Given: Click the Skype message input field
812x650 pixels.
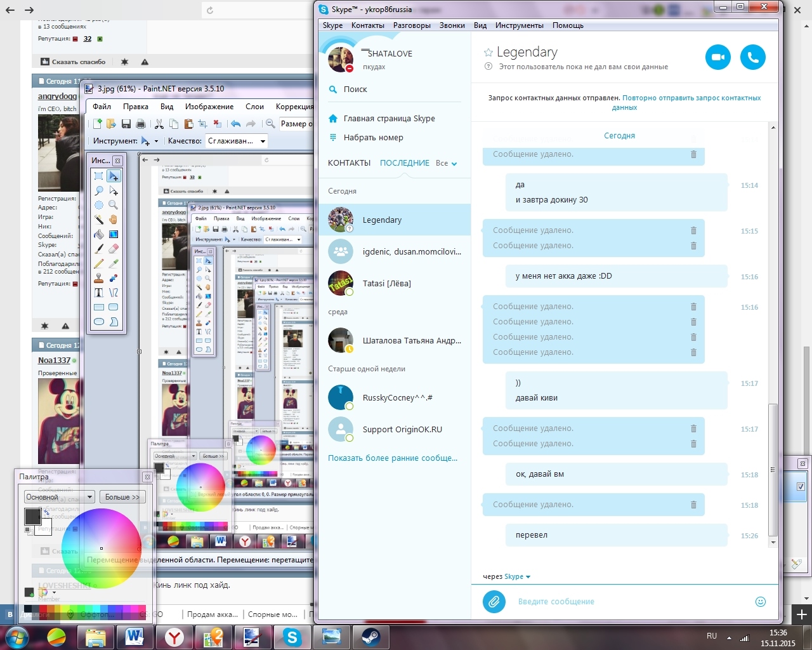Looking at the screenshot, I should pyautogui.click(x=631, y=601).
